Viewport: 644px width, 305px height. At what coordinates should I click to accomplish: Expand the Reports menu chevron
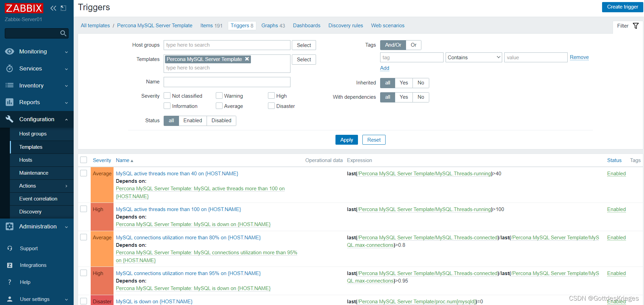coord(66,103)
